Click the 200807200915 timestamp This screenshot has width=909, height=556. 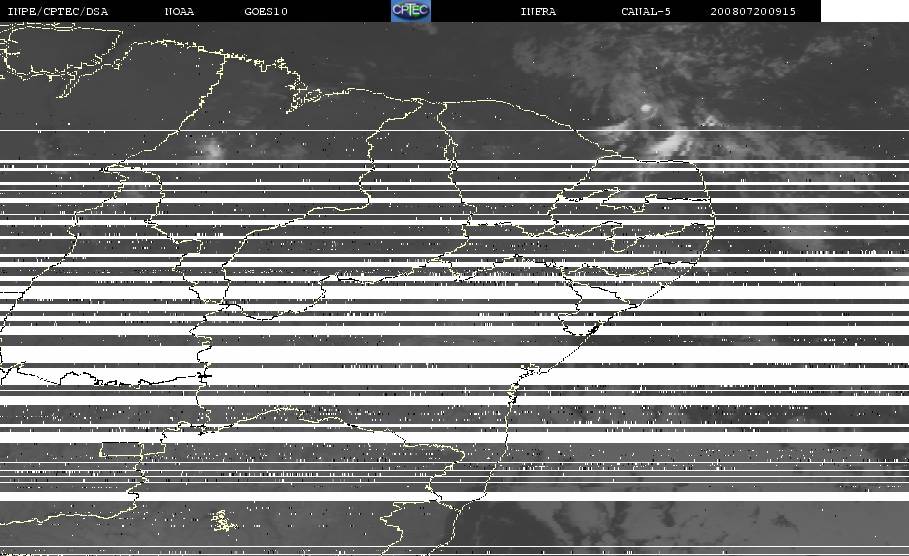pyautogui.click(x=752, y=11)
